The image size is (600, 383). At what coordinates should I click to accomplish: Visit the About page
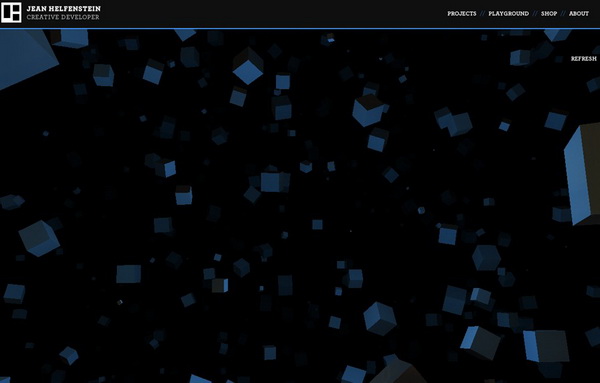(x=579, y=13)
